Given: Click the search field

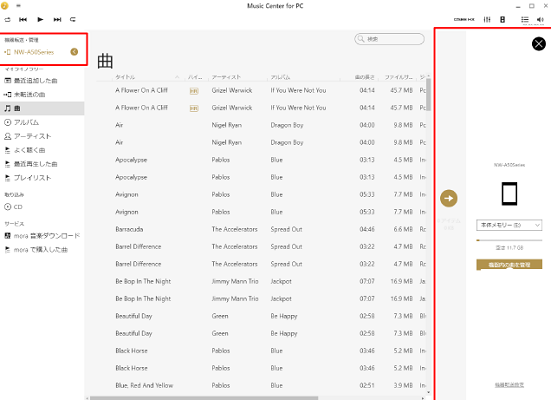Looking at the screenshot, I should click(x=389, y=39).
